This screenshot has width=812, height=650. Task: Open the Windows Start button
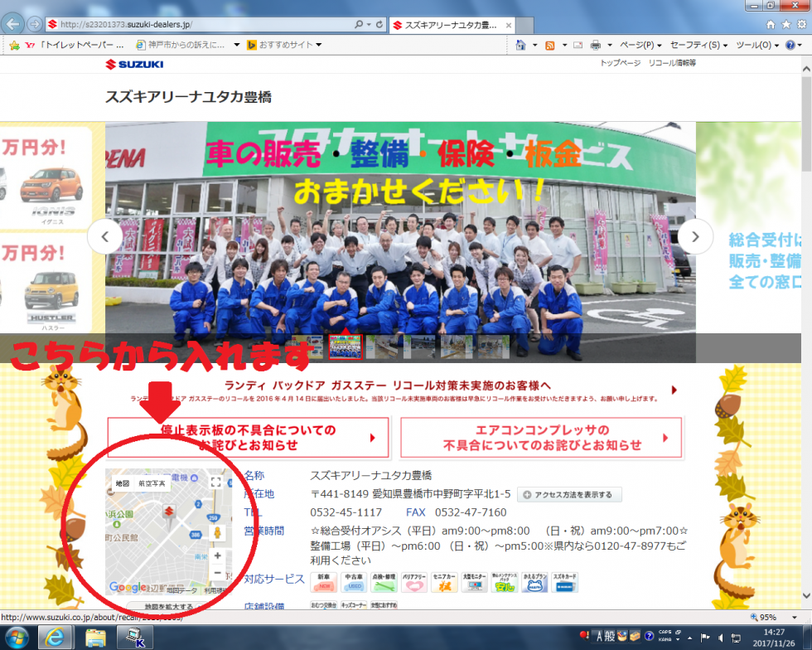click(x=17, y=637)
